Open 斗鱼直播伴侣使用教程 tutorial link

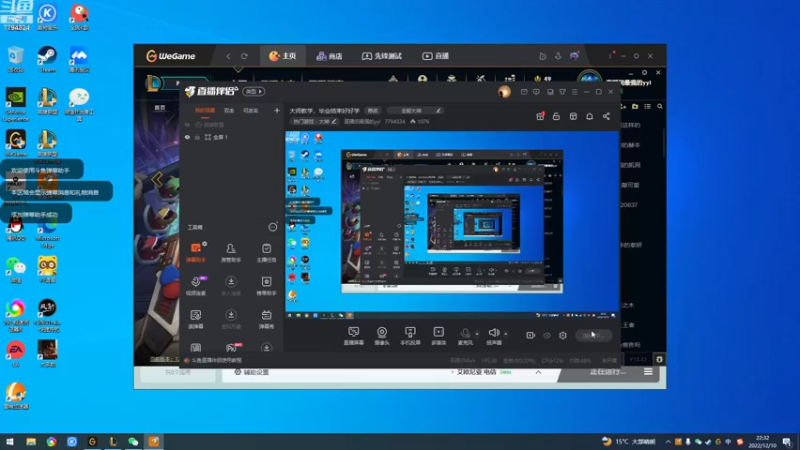[216, 360]
